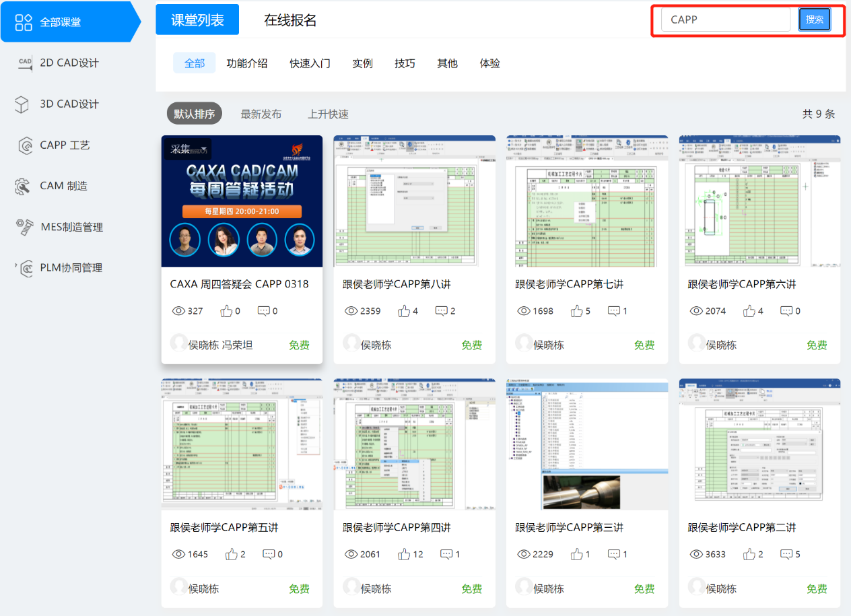Click the 搜索 button
This screenshot has width=851, height=616.
tap(815, 20)
